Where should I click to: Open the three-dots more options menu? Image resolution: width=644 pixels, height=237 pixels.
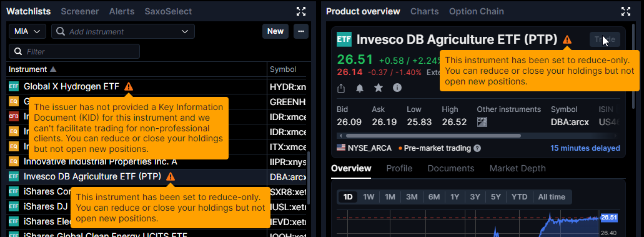coord(301,31)
